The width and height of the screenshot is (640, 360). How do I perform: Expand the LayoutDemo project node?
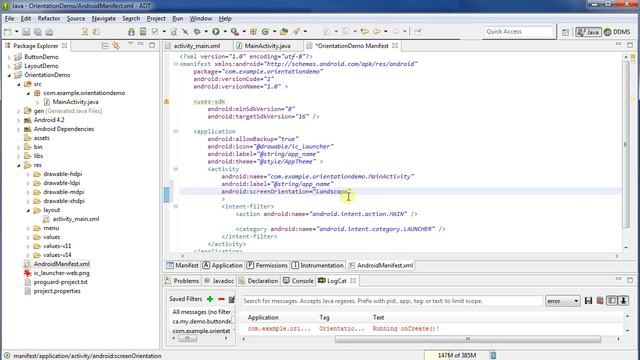click(9, 66)
